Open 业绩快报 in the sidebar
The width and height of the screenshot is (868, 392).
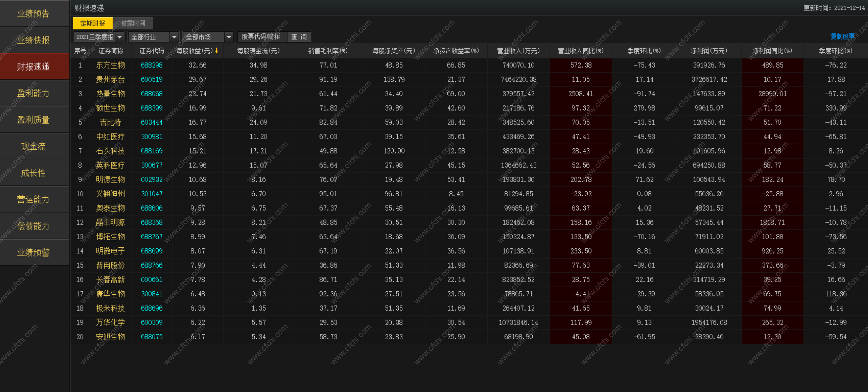point(33,40)
